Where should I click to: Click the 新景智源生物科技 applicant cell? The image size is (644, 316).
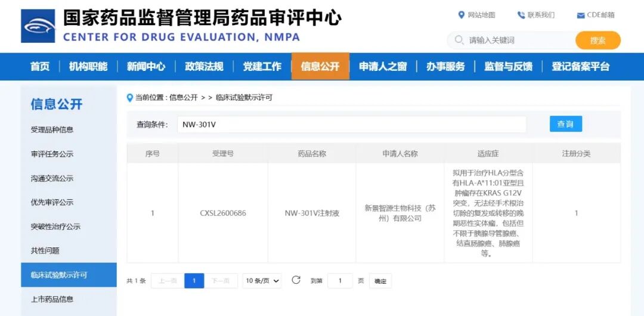click(400, 213)
